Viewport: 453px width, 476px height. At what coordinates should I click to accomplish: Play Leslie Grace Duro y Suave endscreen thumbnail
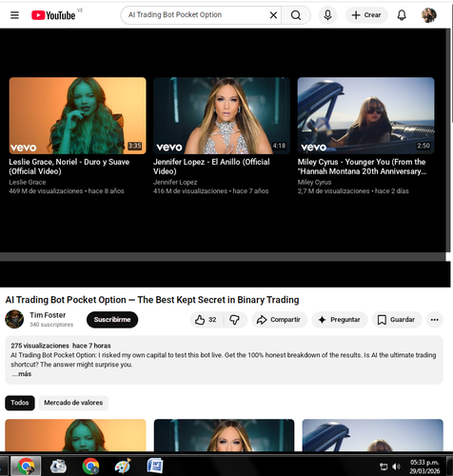pyautogui.click(x=77, y=115)
